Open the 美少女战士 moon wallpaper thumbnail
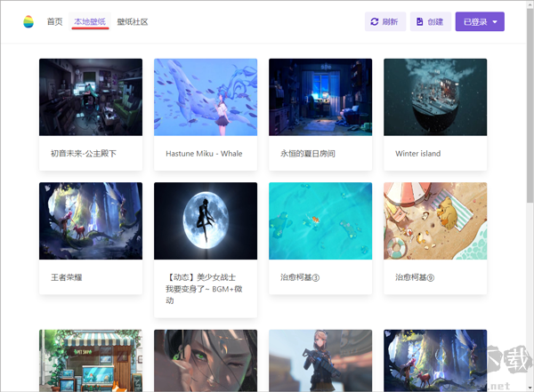 click(x=206, y=220)
